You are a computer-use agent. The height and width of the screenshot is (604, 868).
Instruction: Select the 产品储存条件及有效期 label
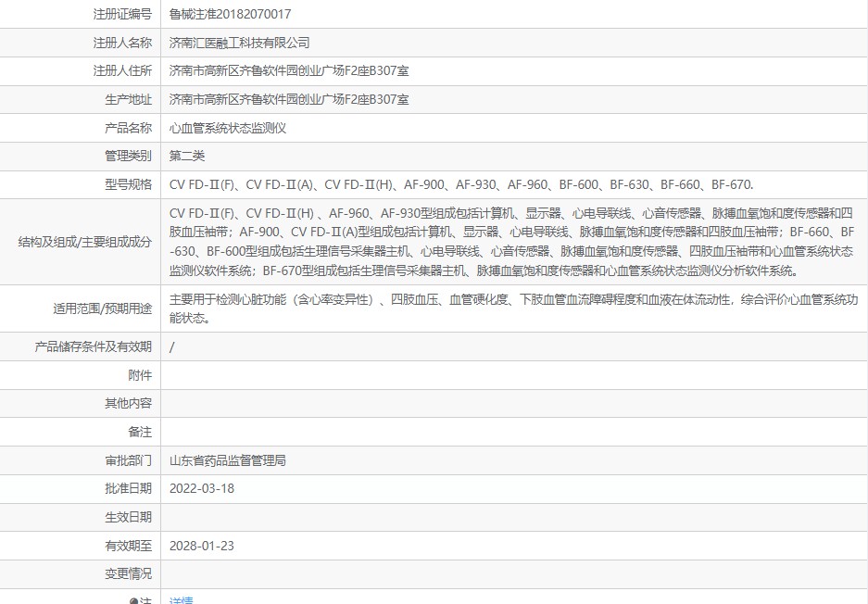click(x=93, y=347)
